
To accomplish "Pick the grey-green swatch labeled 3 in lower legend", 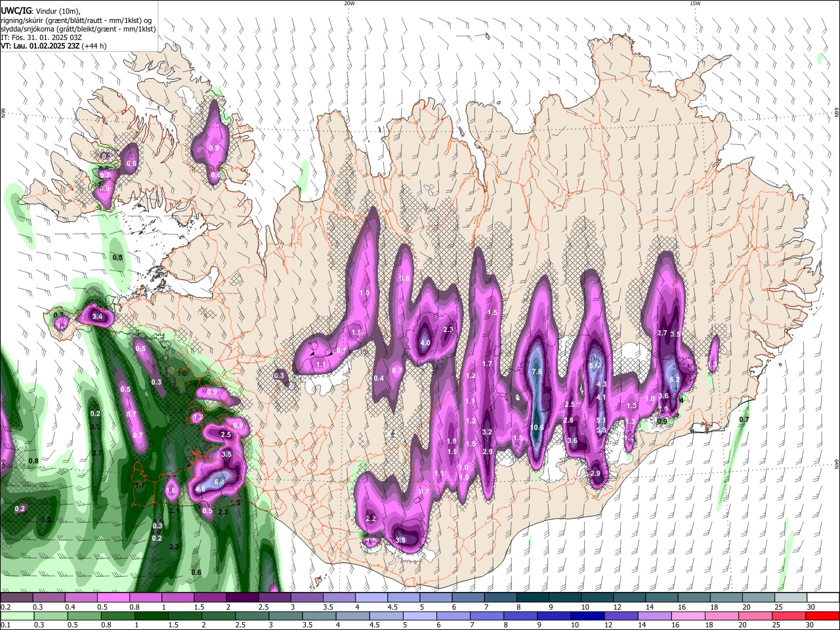I will coord(285,616).
